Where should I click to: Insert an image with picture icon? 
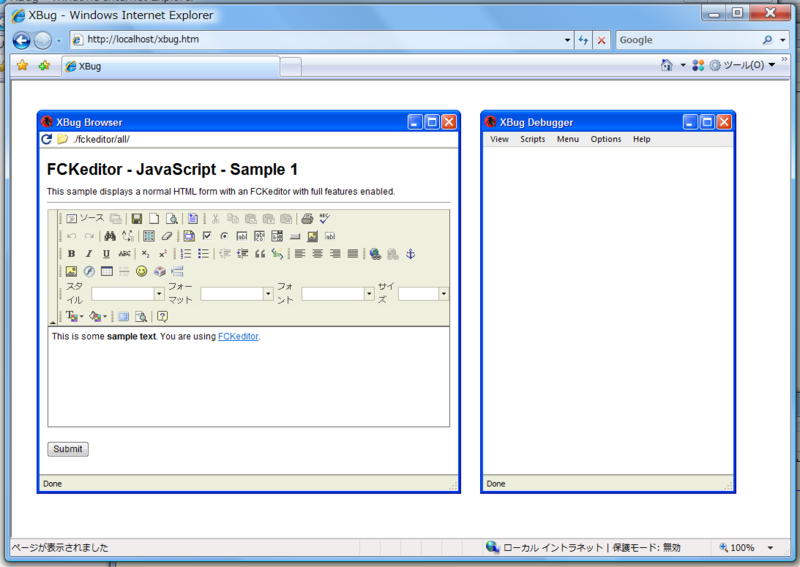(71, 271)
